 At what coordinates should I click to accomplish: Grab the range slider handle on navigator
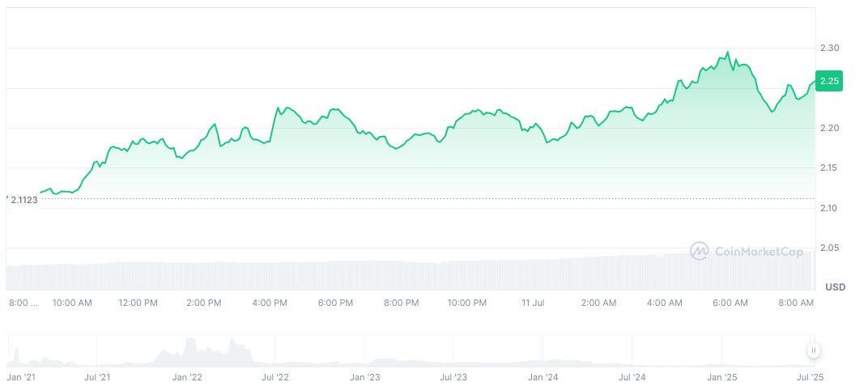[813, 350]
